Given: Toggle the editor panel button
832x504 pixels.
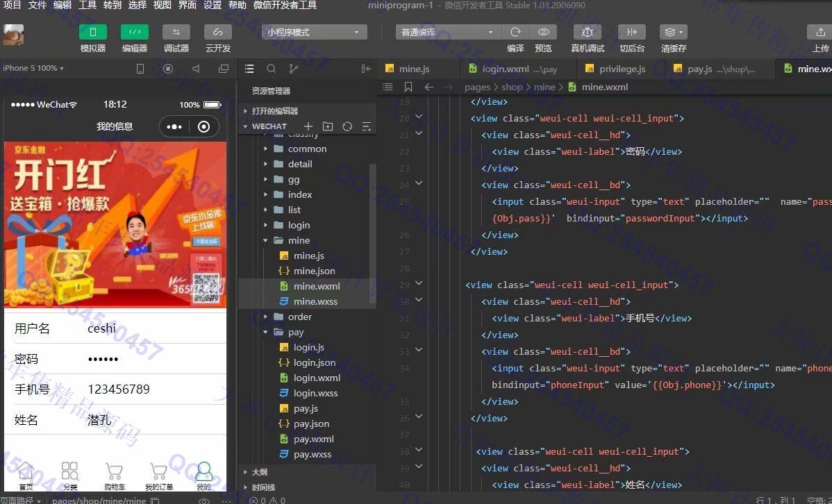Looking at the screenshot, I should coord(135,33).
